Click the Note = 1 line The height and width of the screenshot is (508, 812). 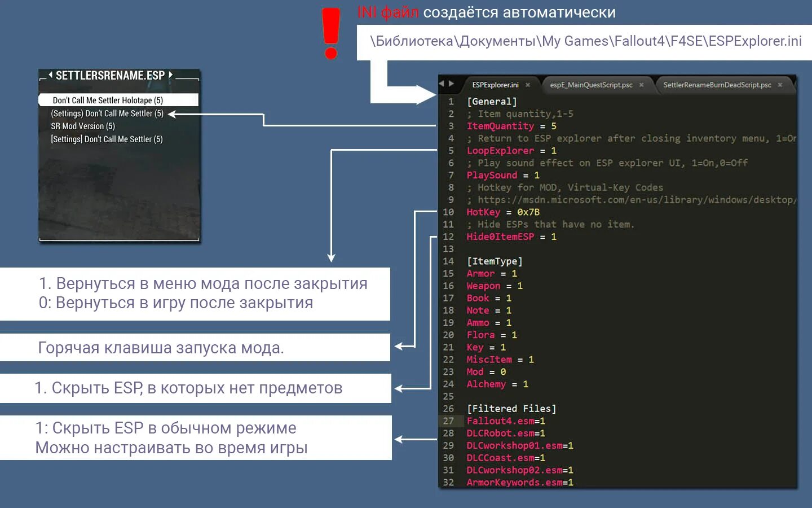489,310
